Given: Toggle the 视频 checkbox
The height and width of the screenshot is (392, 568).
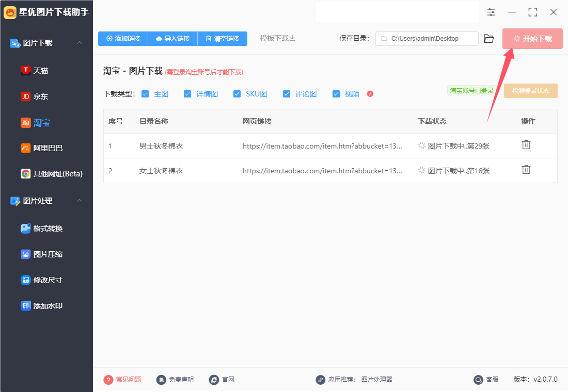Looking at the screenshot, I should (336, 94).
